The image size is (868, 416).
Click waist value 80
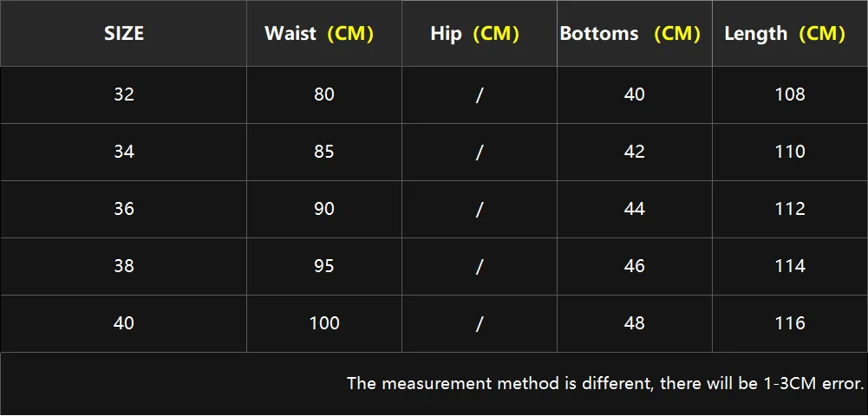click(x=324, y=94)
